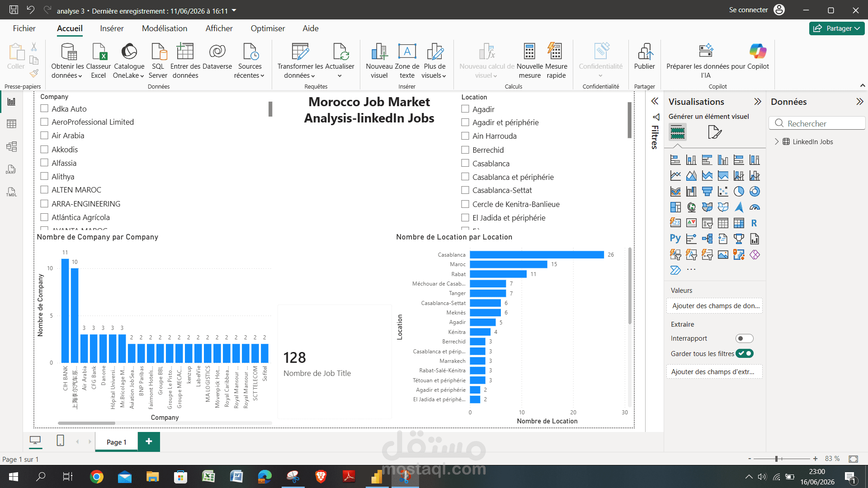Expand the Filtres pane
Screen dimensions: 868x488
(x=655, y=101)
